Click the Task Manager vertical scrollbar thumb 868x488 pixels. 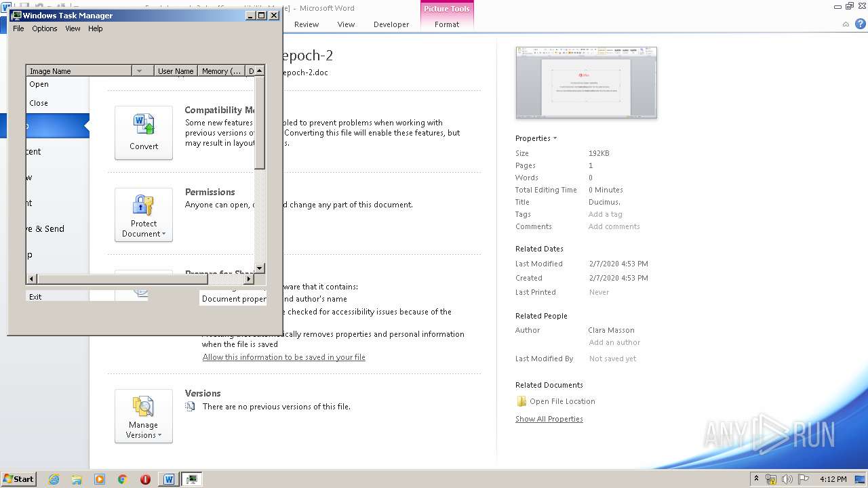(x=260, y=123)
